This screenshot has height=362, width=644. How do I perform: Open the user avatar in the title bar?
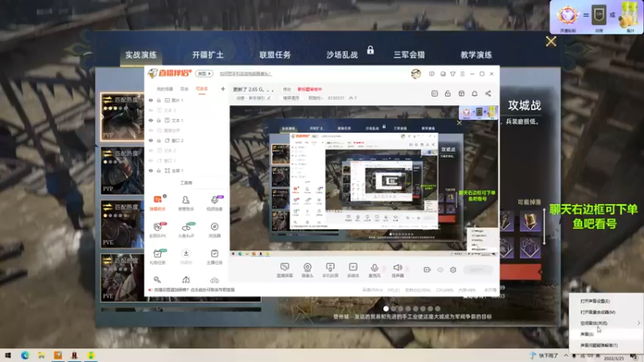point(415,73)
